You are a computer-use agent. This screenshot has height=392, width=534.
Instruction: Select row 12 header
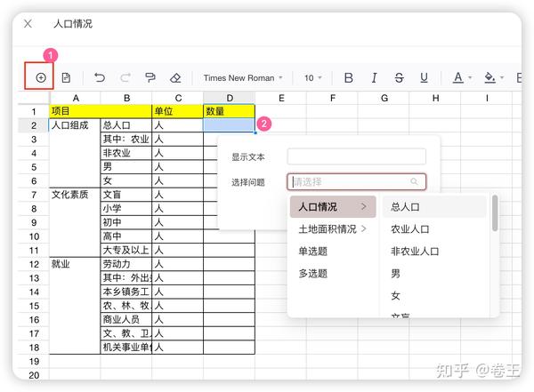[x=34, y=264]
